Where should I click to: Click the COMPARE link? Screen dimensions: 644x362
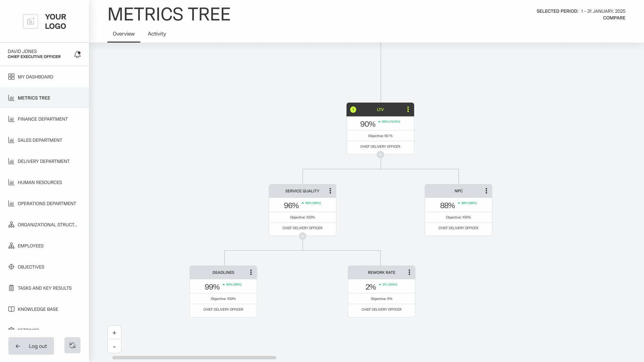(x=614, y=18)
